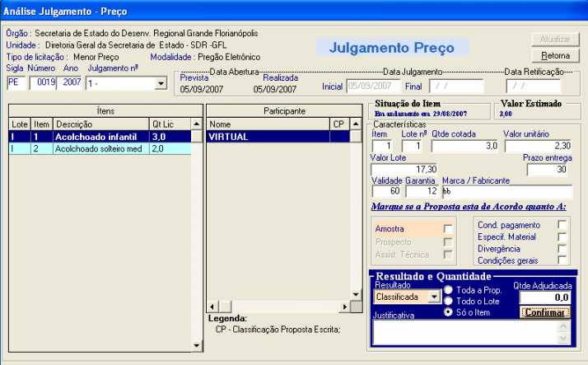Click the Data Retificação date field
Screen dimensions: 588x365
[x=534, y=87]
